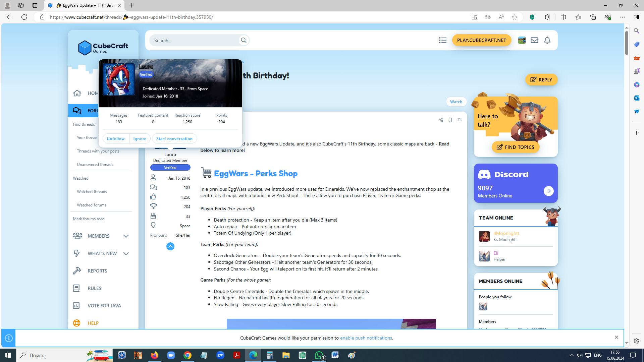This screenshot has height=362, width=644.
Task: Open followed member avatar under People you follow
Action: (x=483, y=306)
